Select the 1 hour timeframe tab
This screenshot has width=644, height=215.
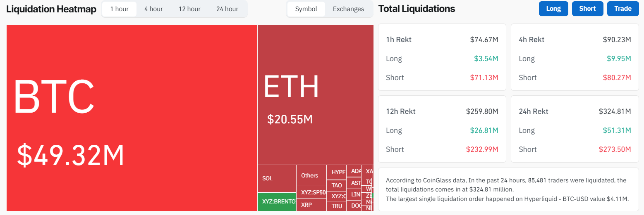tap(119, 9)
